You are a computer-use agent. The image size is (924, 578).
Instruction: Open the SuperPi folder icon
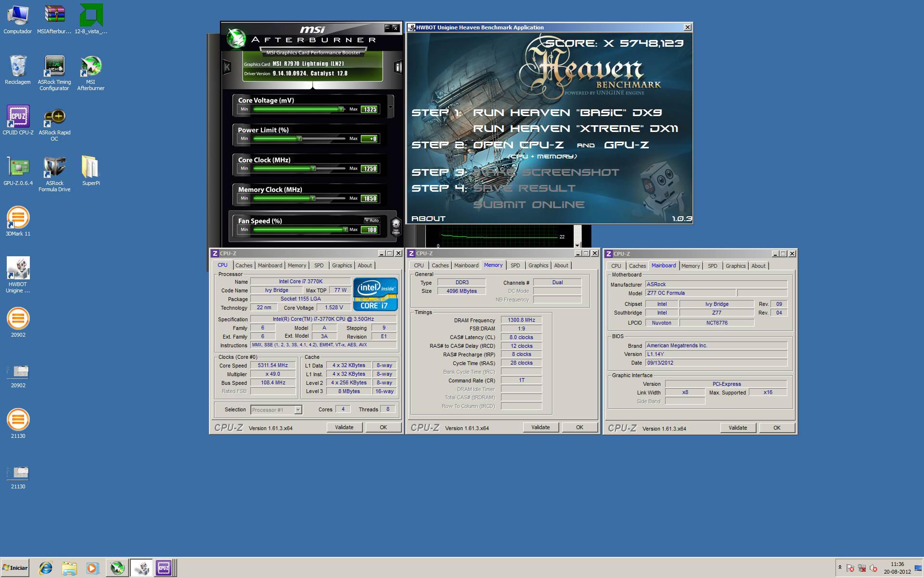point(91,171)
